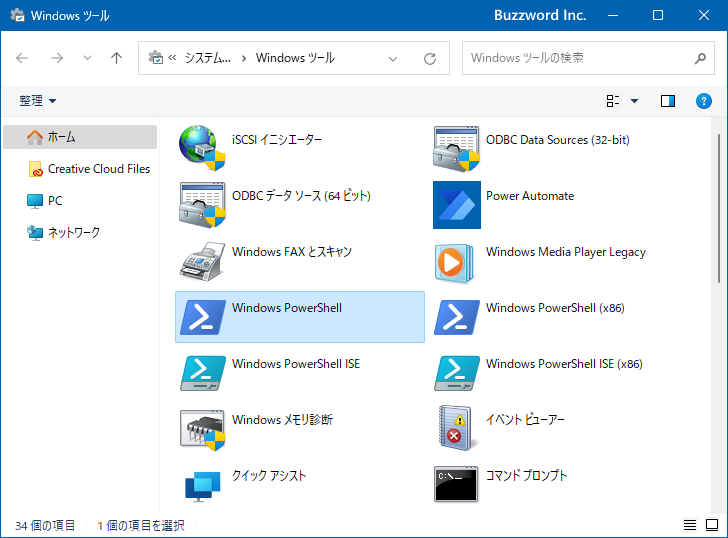
Task: Open the イベント ビューアー icon
Action: [x=456, y=428]
